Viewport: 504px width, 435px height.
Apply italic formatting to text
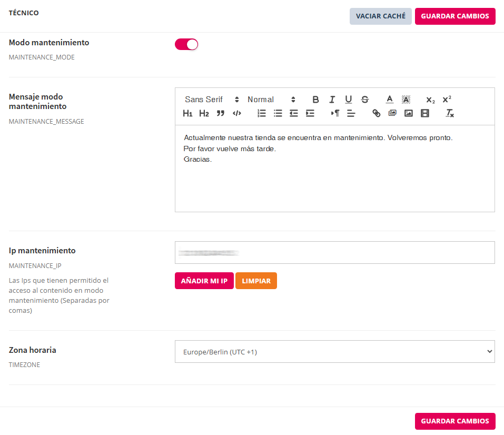click(x=332, y=100)
